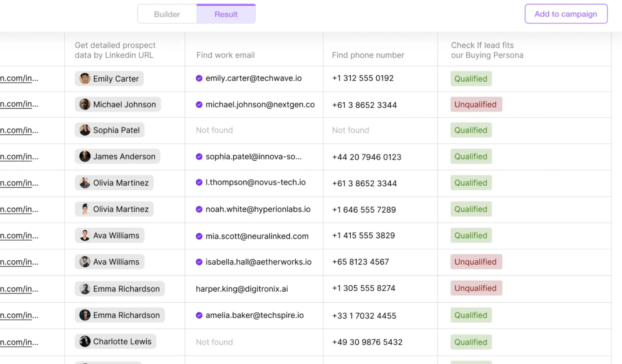Select the Result tab
Viewport: 622px width, 364px height.
click(226, 14)
